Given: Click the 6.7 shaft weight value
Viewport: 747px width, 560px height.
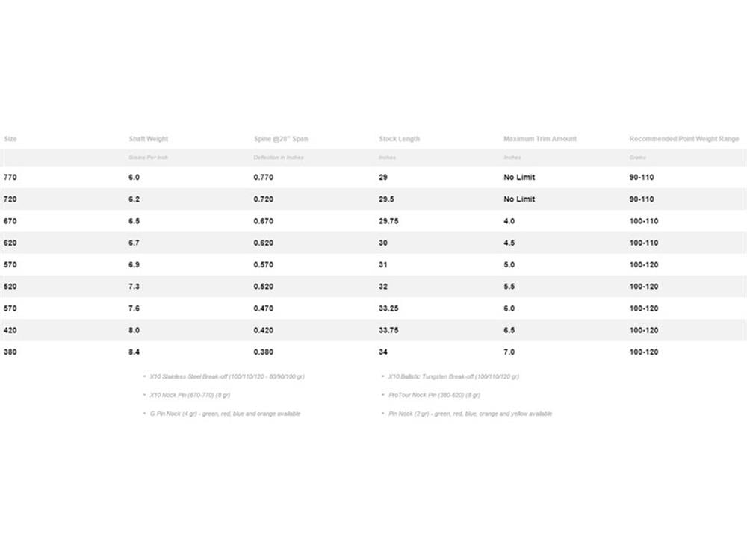Looking at the screenshot, I should pos(134,243).
